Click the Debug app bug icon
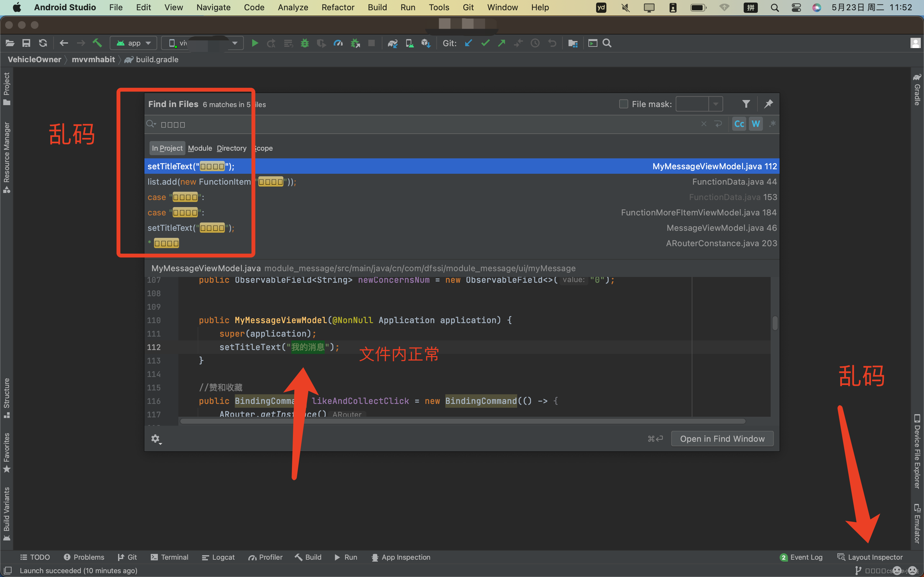Image resolution: width=924 pixels, height=577 pixels. click(x=305, y=43)
